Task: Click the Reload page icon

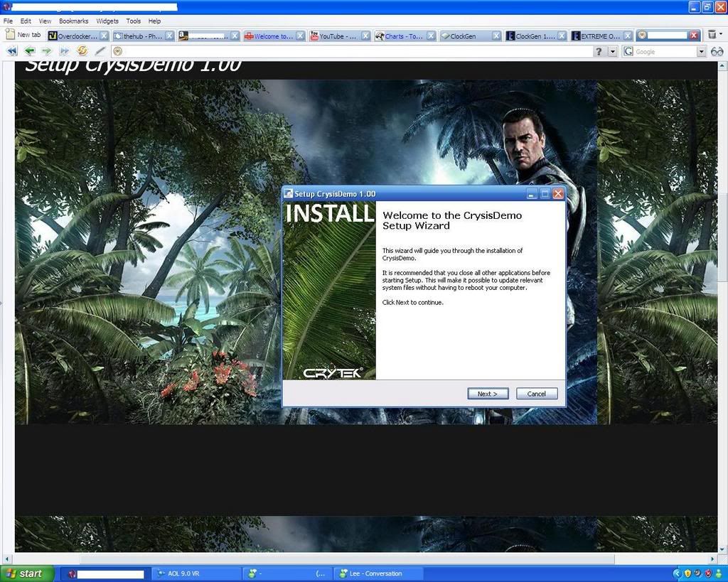Action: point(82,50)
